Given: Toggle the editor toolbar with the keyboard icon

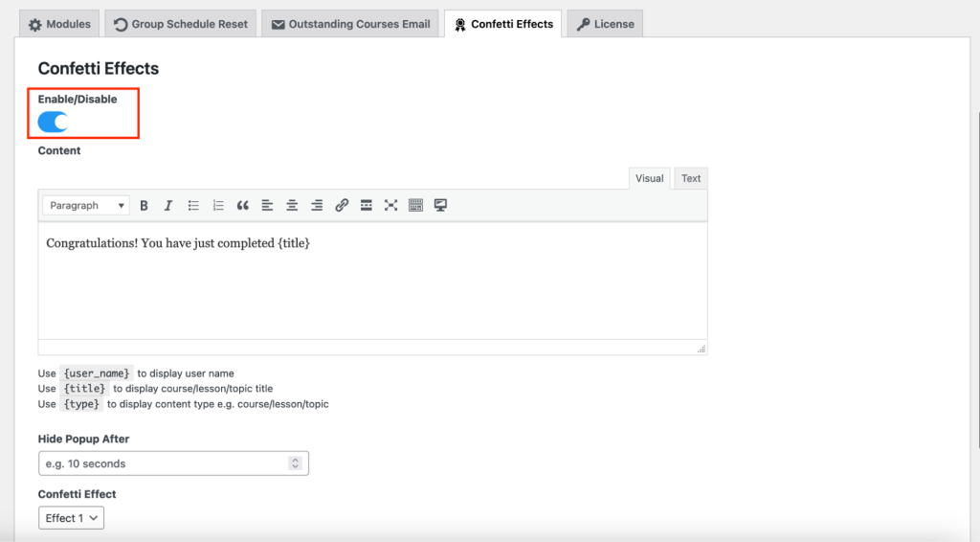Looking at the screenshot, I should (x=415, y=205).
